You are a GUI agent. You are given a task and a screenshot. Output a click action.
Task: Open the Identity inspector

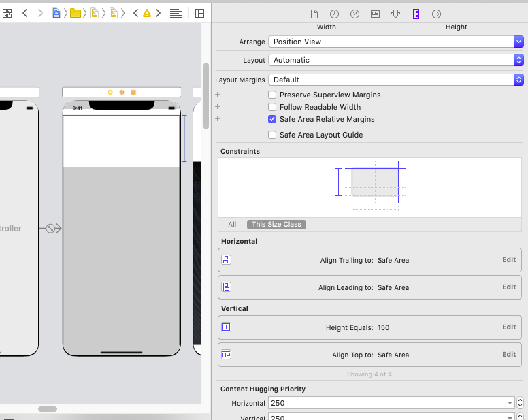375,14
